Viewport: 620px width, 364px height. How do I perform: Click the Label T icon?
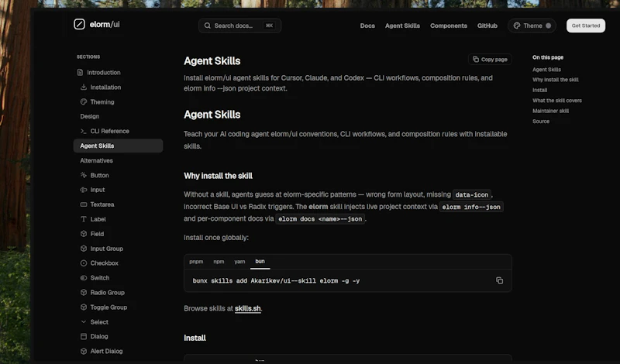(84, 219)
